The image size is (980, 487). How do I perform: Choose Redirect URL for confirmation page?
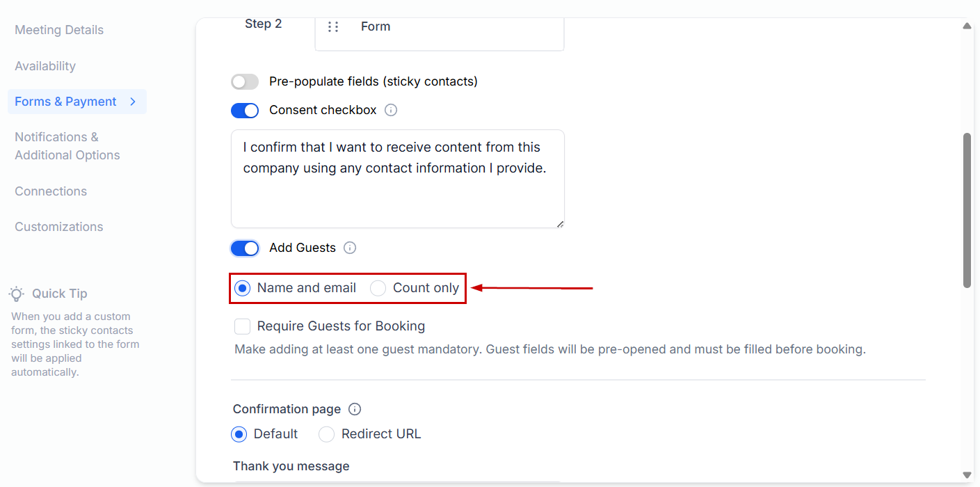(x=326, y=434)
